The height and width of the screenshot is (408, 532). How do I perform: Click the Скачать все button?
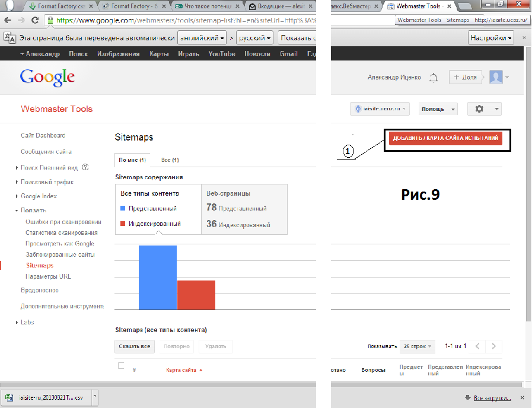135,346
